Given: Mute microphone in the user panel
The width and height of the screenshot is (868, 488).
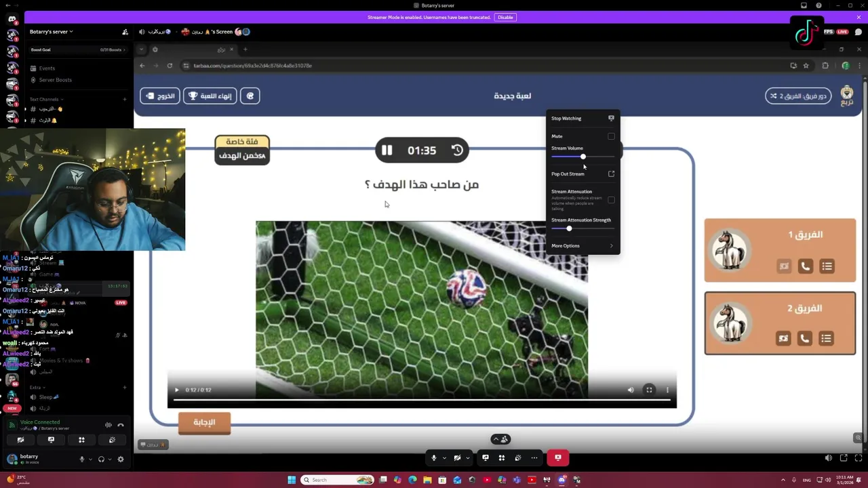Looking at the screenshot, I should [82, 459].
